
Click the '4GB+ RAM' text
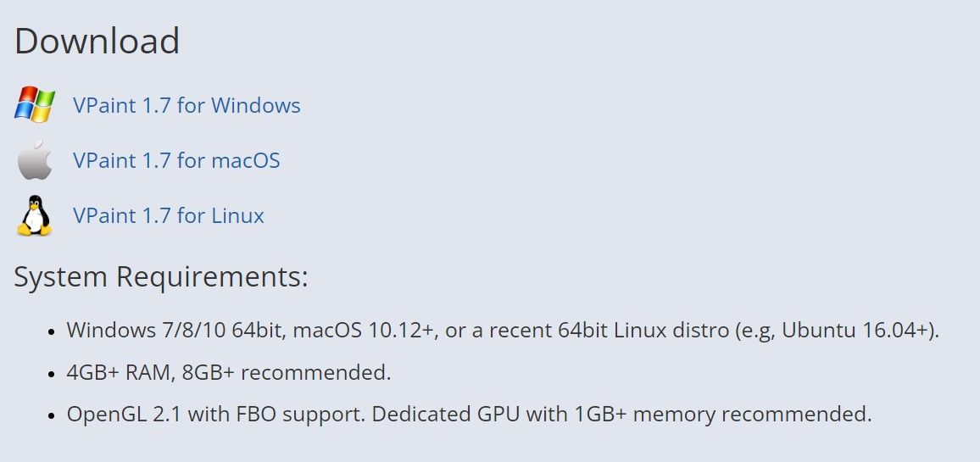[x=118, y=373]
